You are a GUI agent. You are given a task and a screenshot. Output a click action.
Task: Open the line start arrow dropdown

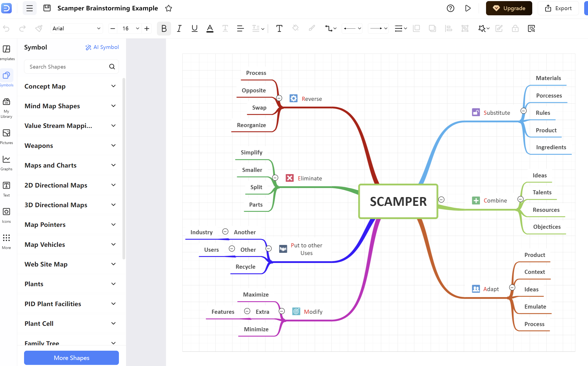(352, 28)
